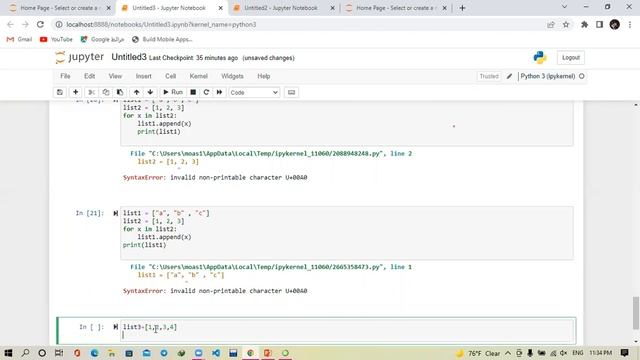
Task: Run the list3 cell via its side icon
Action: 116,327
